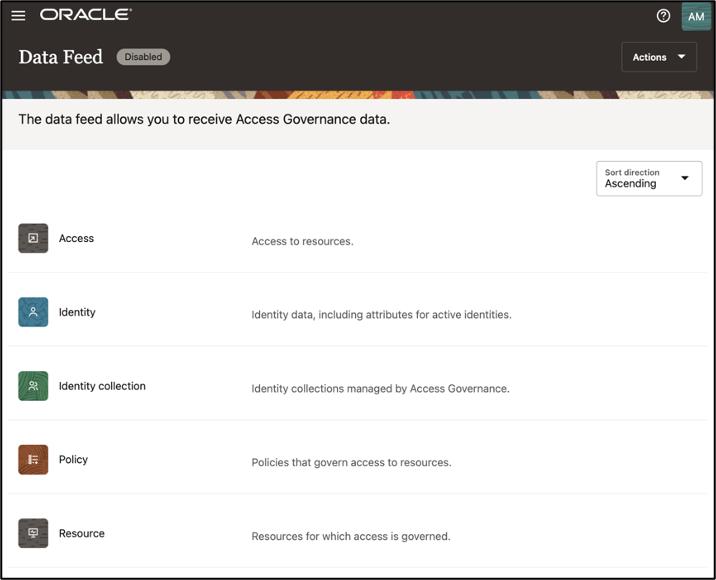Click the Oracle logo
This screenshot has width=716, height=580.
(86, 15)
